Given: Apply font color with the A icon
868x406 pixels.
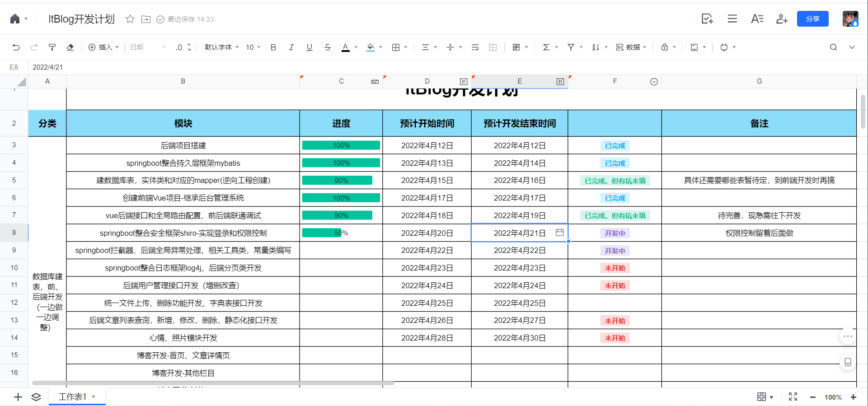Looking at the screenshot, I should 346,47.
